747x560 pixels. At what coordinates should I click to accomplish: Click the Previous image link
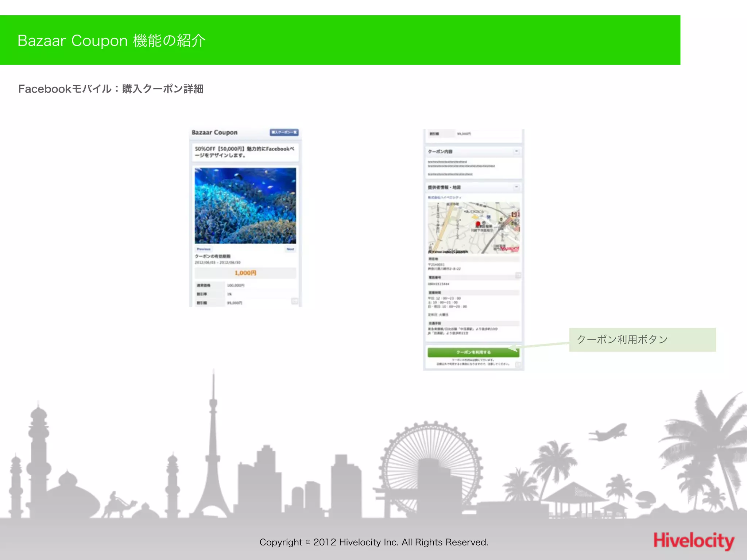(x=204, y=249)
